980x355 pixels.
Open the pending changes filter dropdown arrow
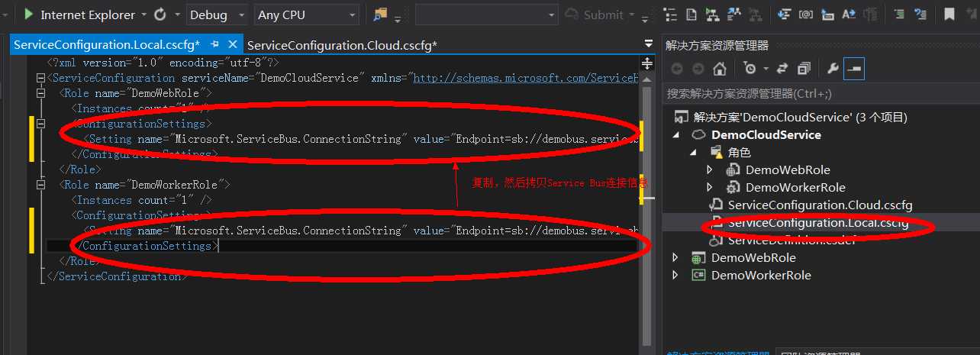pos(766,69)
